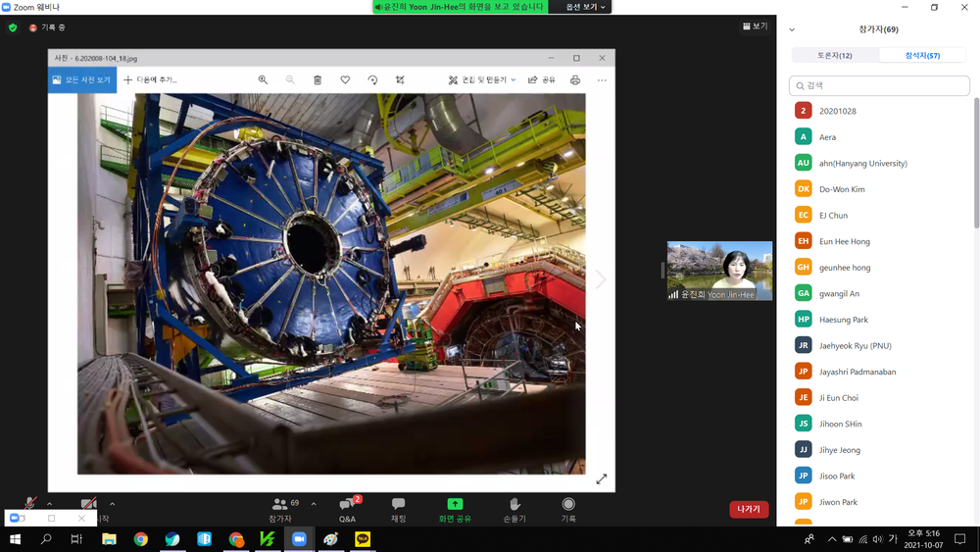The width and height of the screenshot is (980, 552).
Task: Click Yoon Jin-Hee video thumbnail
Action: (719, 271)
